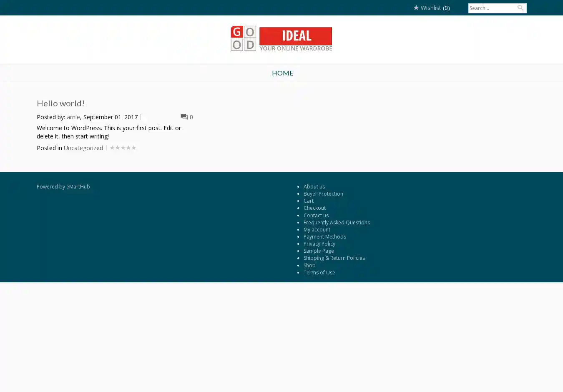Screen dimensions: 563x392
Task: Click the Good Ideal site logo
Action: 281,39
